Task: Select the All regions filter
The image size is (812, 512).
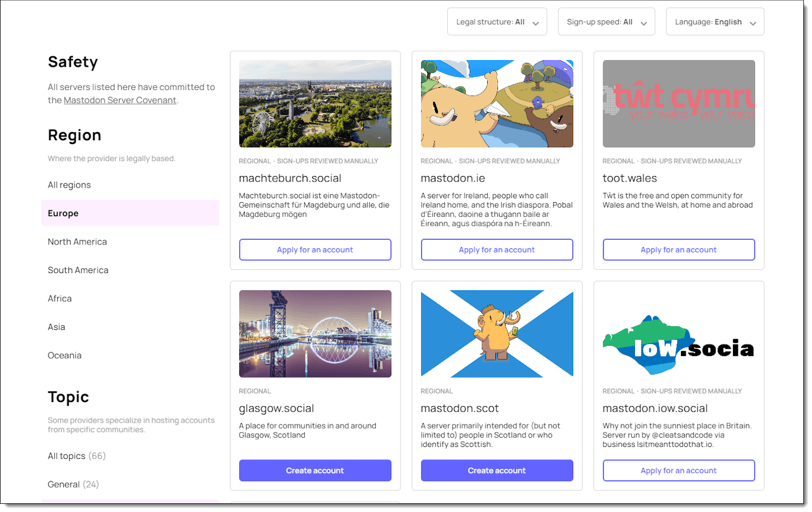Action: click(x=69, y=184)
